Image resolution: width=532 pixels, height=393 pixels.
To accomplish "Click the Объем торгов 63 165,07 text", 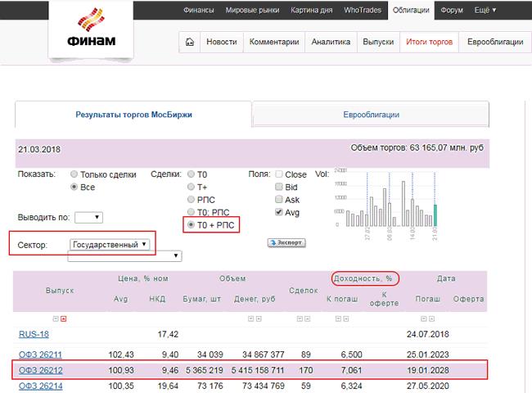I will (x=417, y=147).
